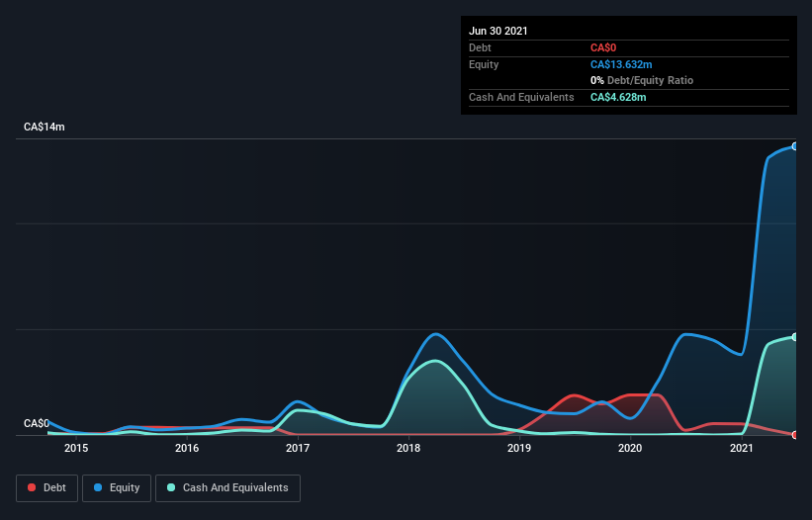Click the 2015 x-axis label
812x520 pixels.
[76, 448]
